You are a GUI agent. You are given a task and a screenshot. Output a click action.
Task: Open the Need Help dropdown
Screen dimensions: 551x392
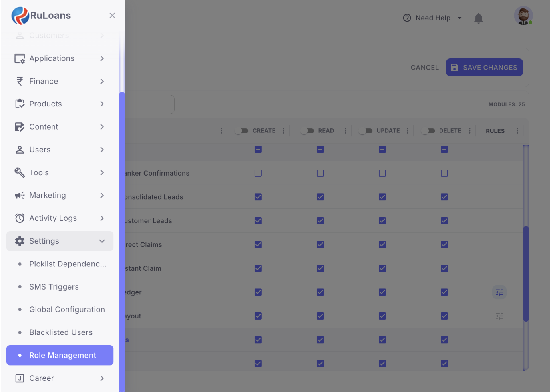click(432, 18)
